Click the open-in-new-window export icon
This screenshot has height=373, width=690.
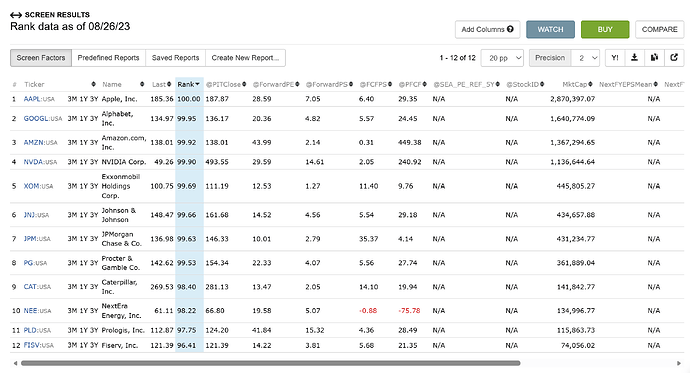[674, 58]
